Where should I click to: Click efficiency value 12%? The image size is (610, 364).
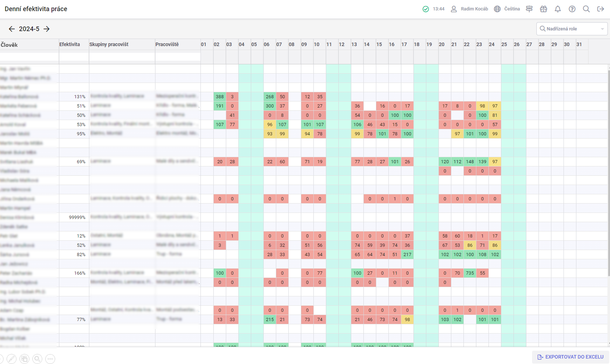pyautogui.click(x=81, y=236)
